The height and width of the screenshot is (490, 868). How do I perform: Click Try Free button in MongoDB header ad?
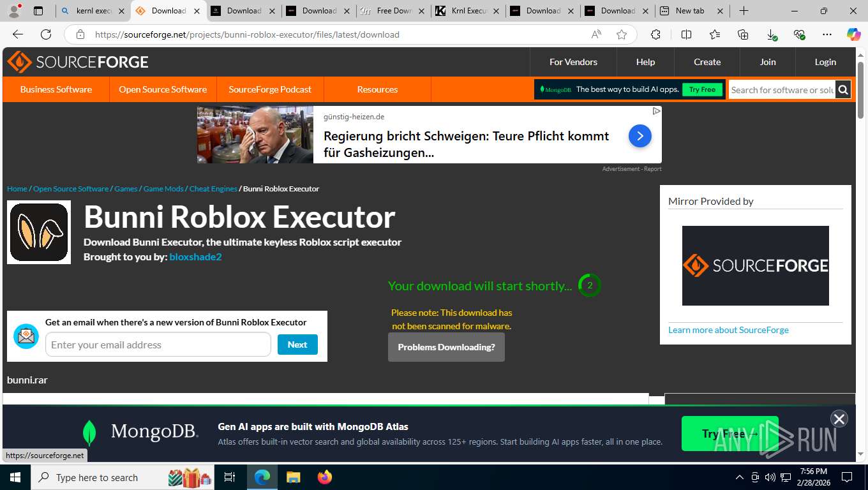(702, 89)
